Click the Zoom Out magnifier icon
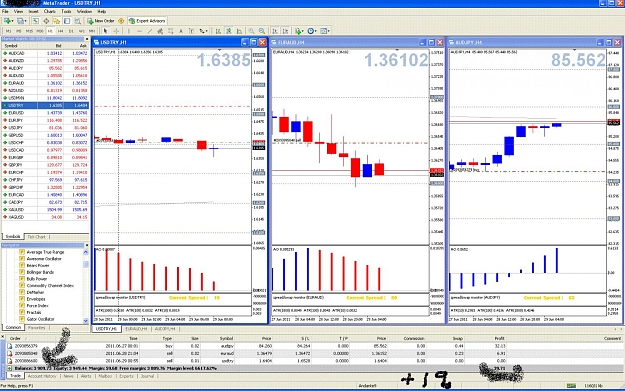The width and height of the screenshot is (625, 391). (262, 31)
